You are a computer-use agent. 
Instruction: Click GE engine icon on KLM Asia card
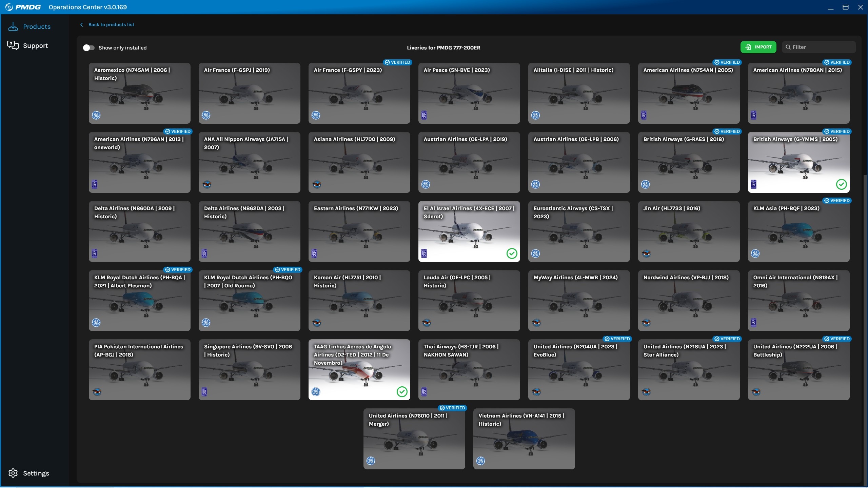[x=755, y=253]
